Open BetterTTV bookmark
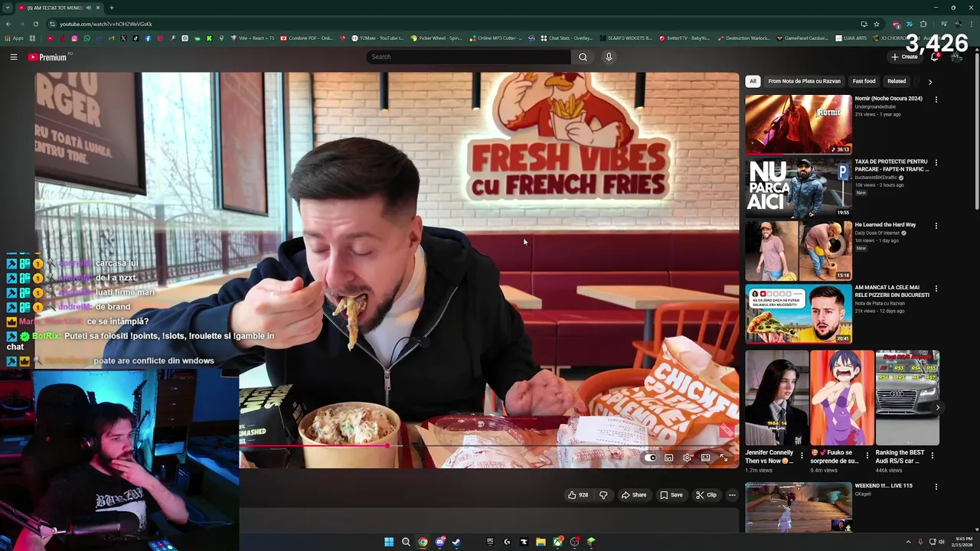Image resolution: width=980 pixels, height=551 pixels. point(684,38)
